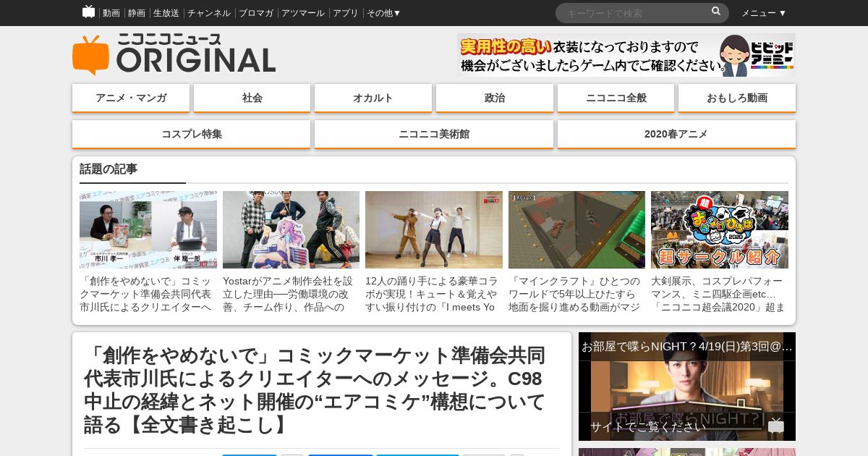Click the TV icon on the video widget

point(775,427)
